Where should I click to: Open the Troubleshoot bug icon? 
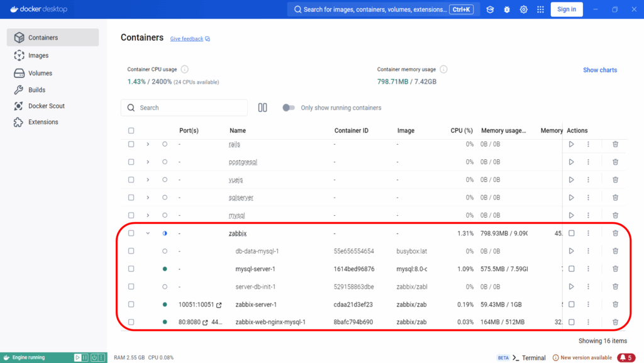coord(507,9)
